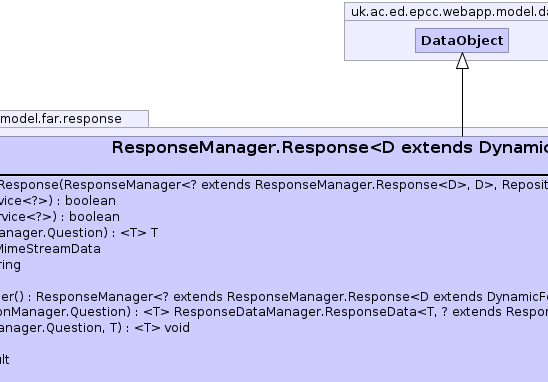This screenshot has height=382, width=548.
Task: Select the second 'rvice<?>) : boolean' method
Action: (x=60, y=217)
